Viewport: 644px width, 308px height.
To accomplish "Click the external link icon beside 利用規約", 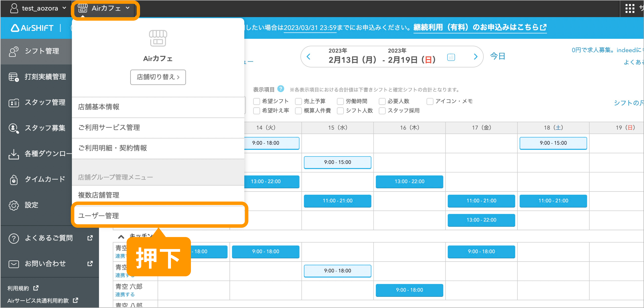I will pos(36,288).
